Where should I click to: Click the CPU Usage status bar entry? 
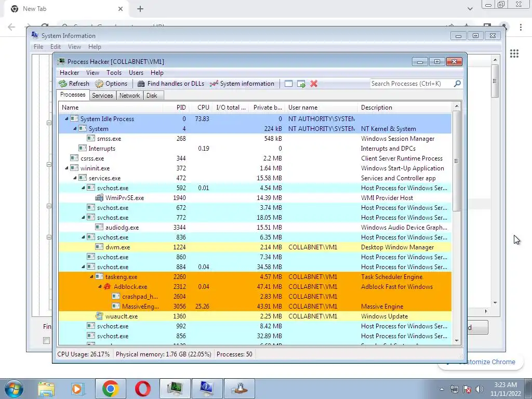(84, 354)
